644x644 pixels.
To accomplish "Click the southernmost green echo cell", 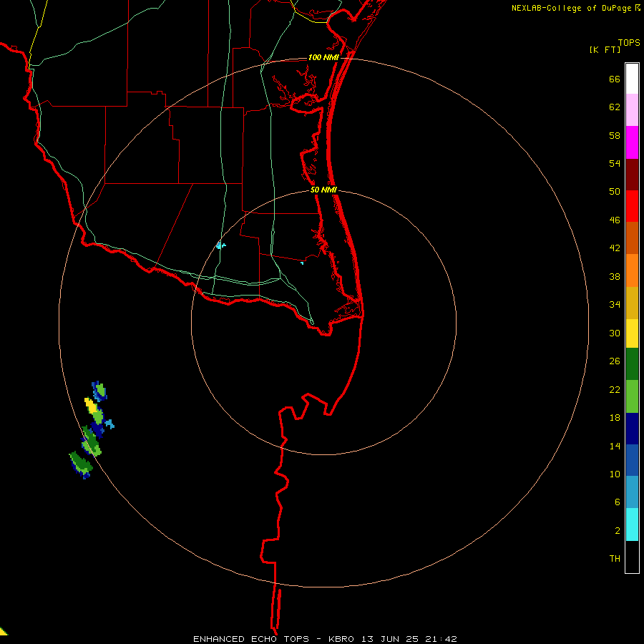I will pos(80,464).
